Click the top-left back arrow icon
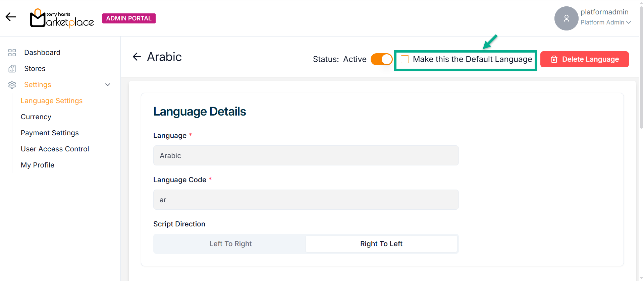Screen dimensions: 644x281 point(11,17)
